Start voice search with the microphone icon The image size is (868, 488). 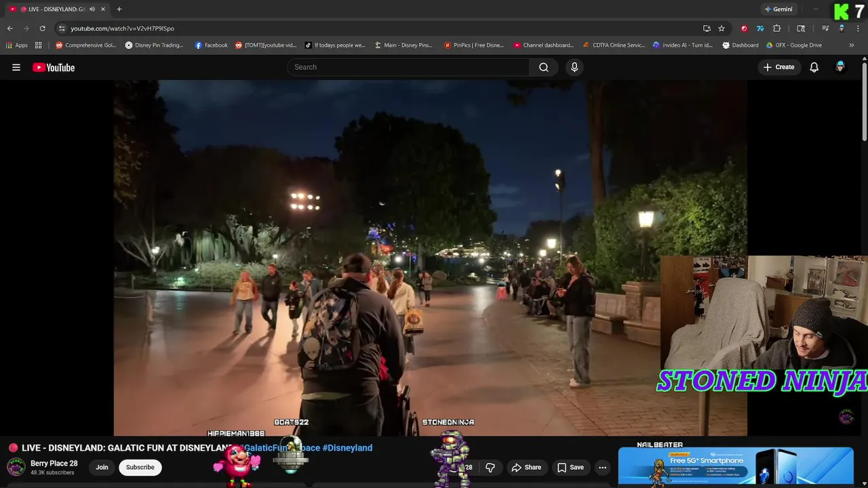(x=574, y=67)
